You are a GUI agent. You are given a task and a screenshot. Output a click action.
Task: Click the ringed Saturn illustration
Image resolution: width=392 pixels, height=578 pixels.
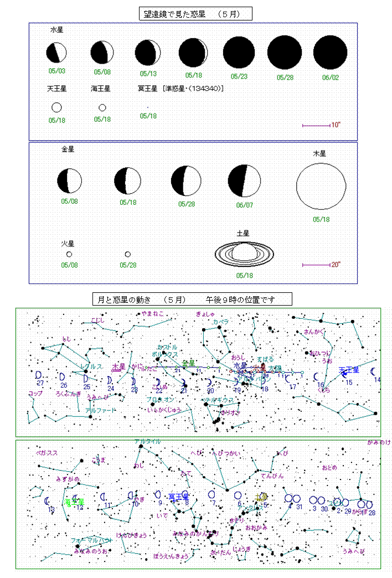pyautogui.click(x=244, y=254)
